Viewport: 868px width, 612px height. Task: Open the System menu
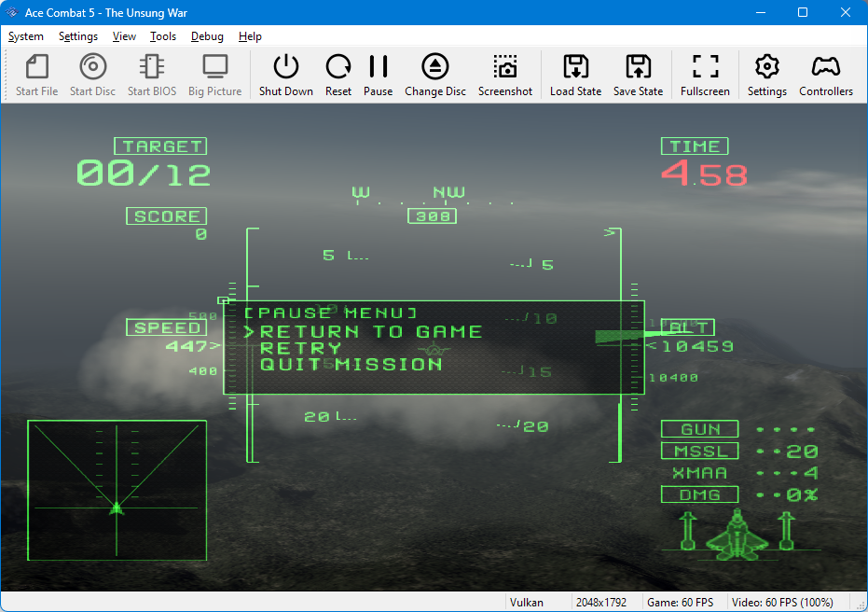coord(25,36)
